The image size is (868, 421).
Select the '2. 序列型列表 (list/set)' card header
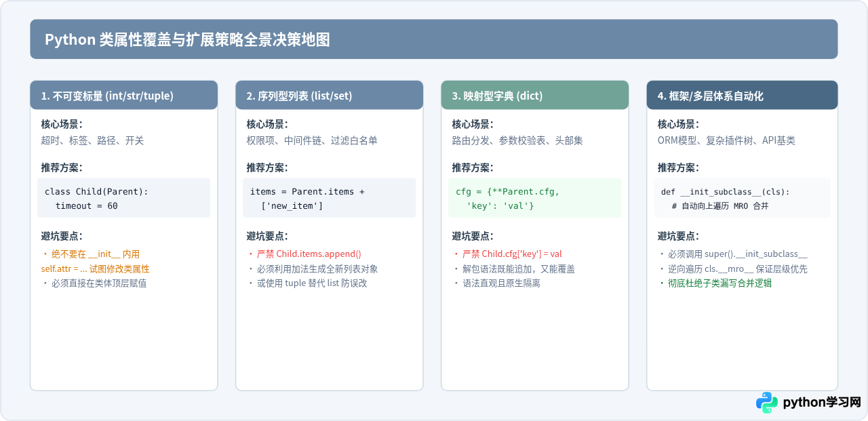(330, 96)
